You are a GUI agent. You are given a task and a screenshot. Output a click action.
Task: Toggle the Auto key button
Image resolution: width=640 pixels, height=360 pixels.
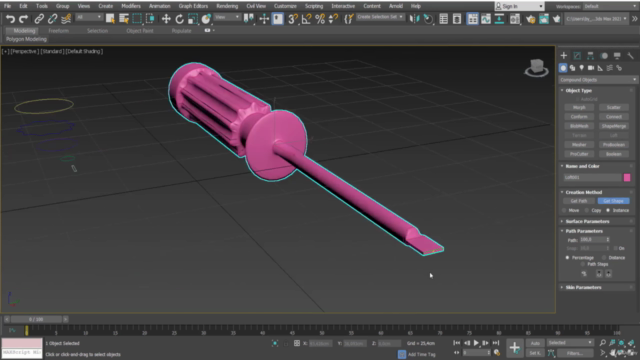point(535,343)
